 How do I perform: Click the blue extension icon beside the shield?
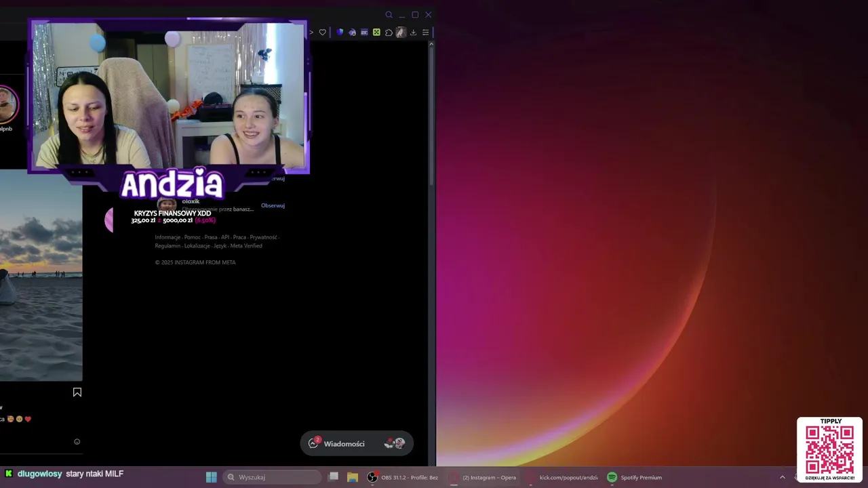pos(352,33)
